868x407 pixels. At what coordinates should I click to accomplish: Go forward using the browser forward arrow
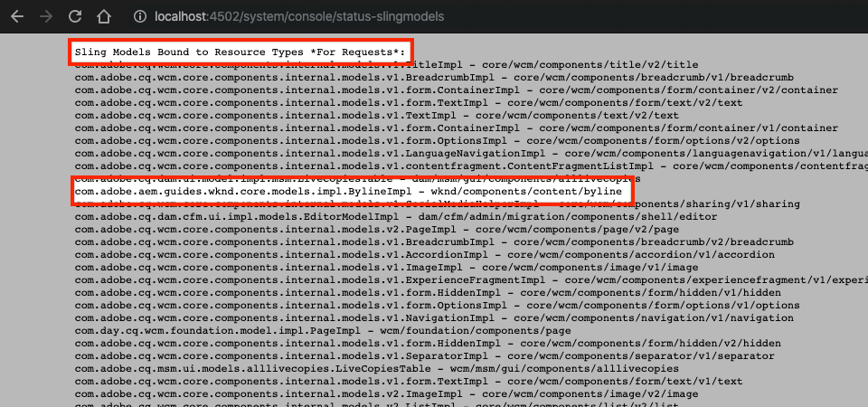tap(46, 16)
